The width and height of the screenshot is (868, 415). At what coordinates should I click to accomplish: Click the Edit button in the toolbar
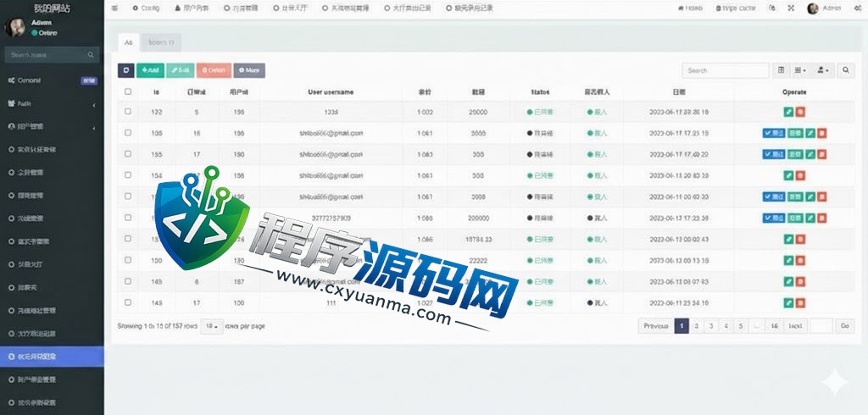[180, 70]
